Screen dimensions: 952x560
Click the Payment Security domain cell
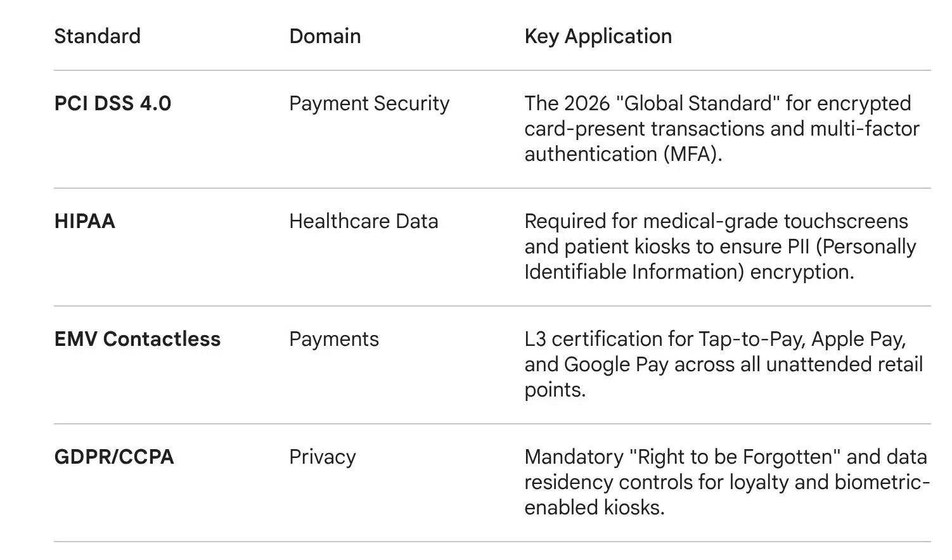point(369,103)
